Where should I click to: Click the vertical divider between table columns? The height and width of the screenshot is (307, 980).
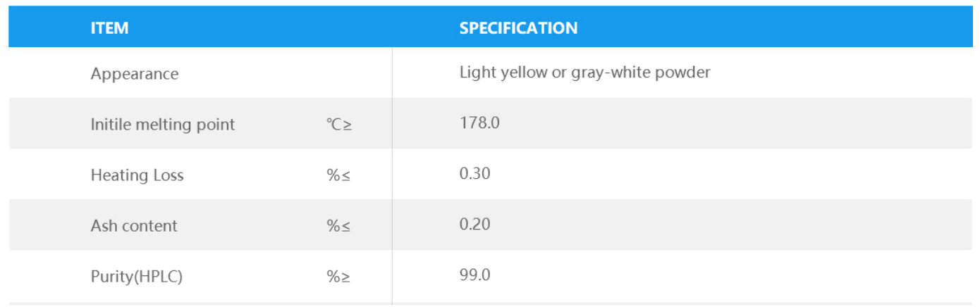[392, 176]
